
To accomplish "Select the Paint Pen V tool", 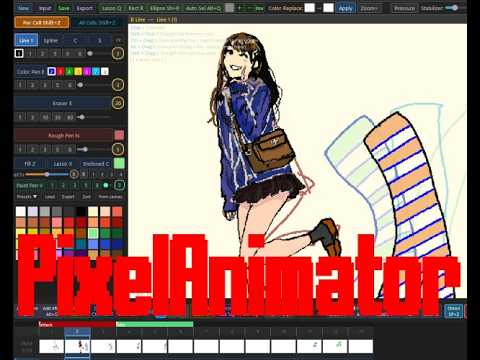I will point(30,185).
